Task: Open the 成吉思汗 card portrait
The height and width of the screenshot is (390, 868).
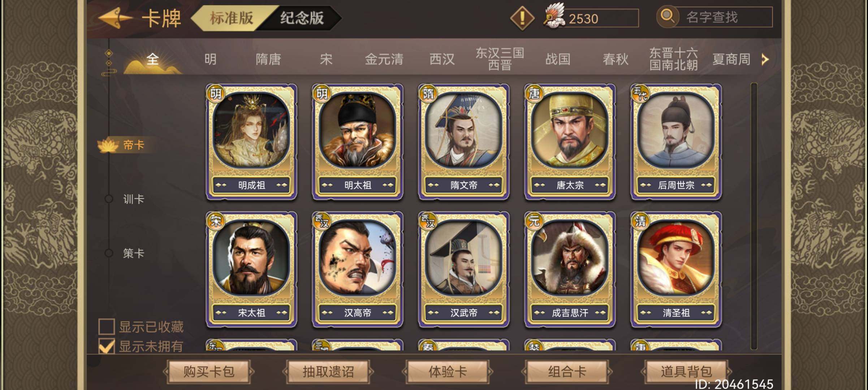Action: coord(570,258)
